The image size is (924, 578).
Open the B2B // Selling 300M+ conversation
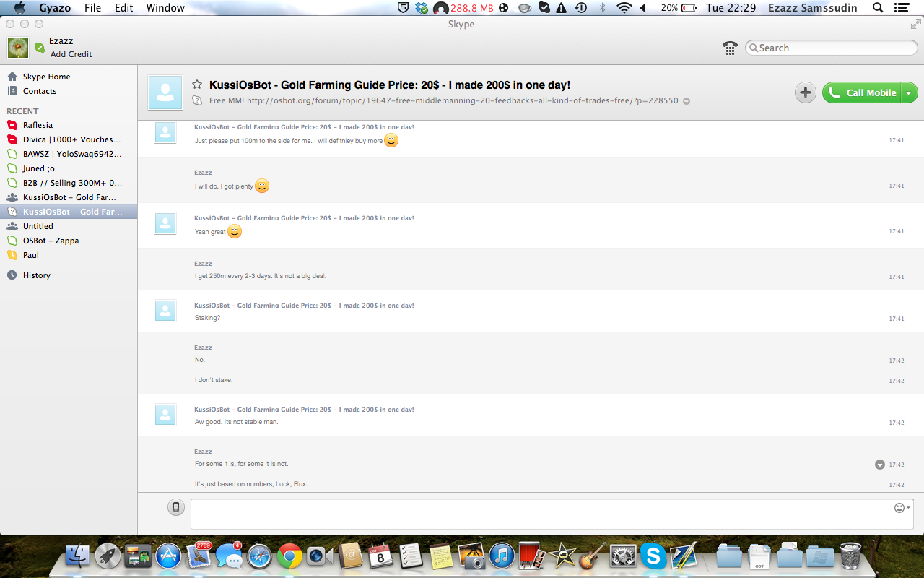69,183
